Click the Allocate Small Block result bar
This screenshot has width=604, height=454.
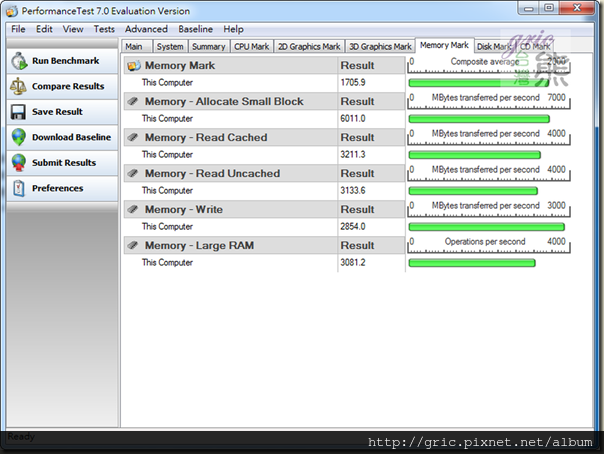(479, 119)
